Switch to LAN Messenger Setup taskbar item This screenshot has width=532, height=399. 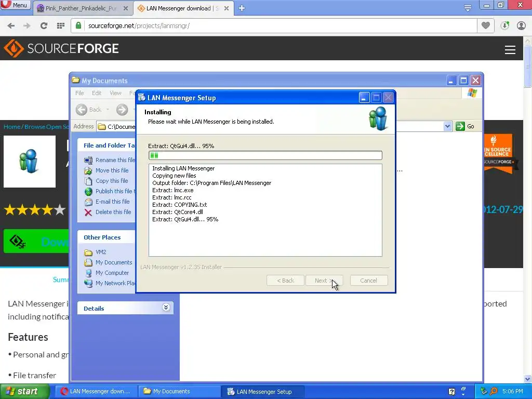(263, 392)
